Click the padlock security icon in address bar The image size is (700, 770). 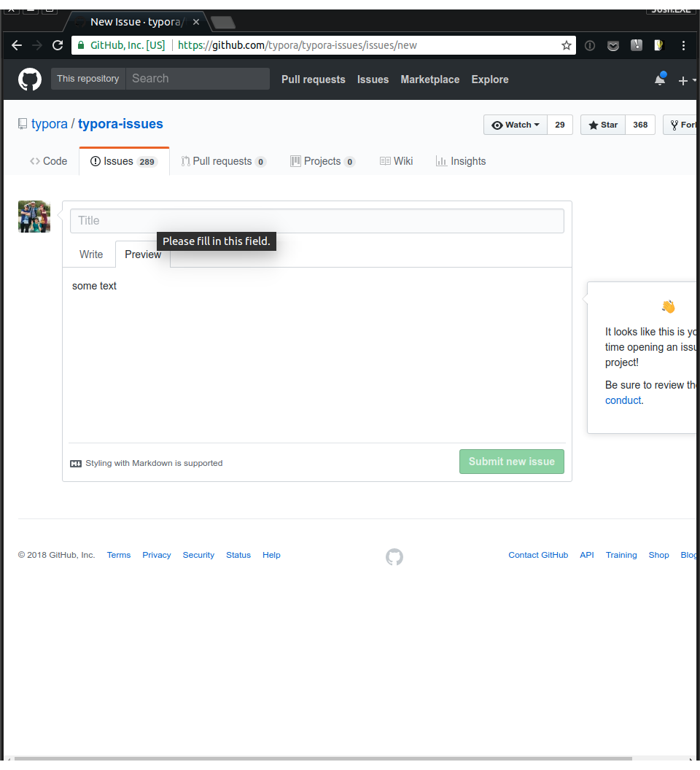(x=80, y=44)
